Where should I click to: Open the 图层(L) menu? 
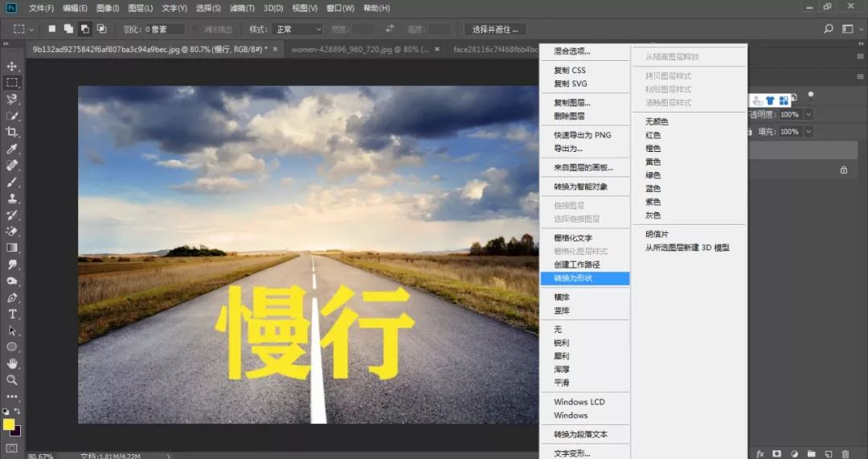tap(140, 8)
